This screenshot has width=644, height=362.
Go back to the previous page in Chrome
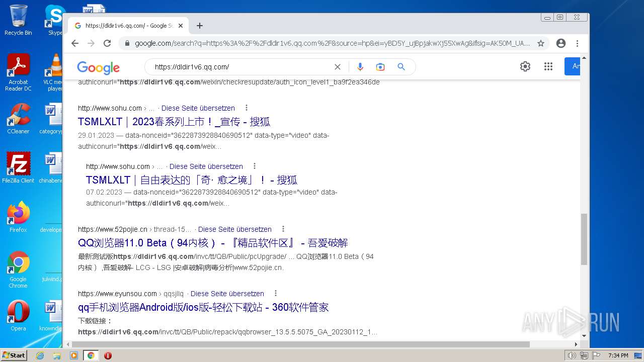pos(75,43)
